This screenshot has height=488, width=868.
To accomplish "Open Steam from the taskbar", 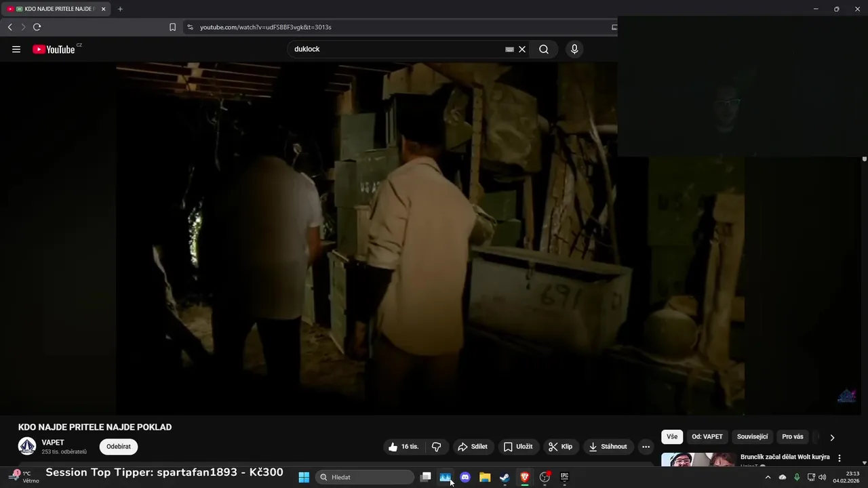I will click(505, 477).
